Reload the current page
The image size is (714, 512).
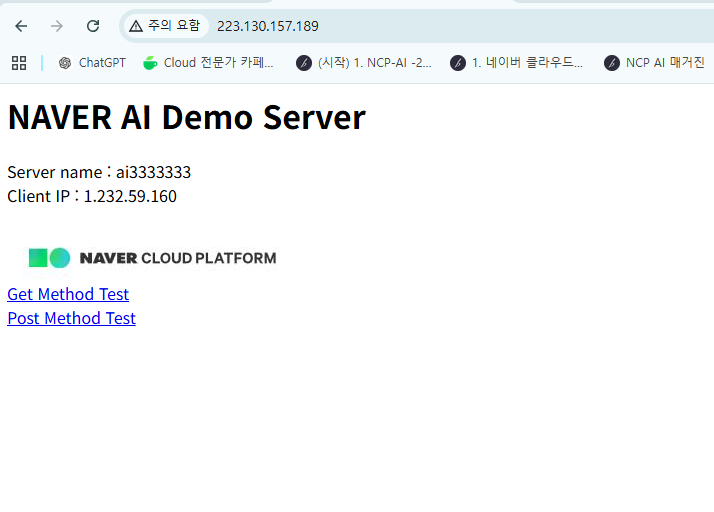(93, 26)
